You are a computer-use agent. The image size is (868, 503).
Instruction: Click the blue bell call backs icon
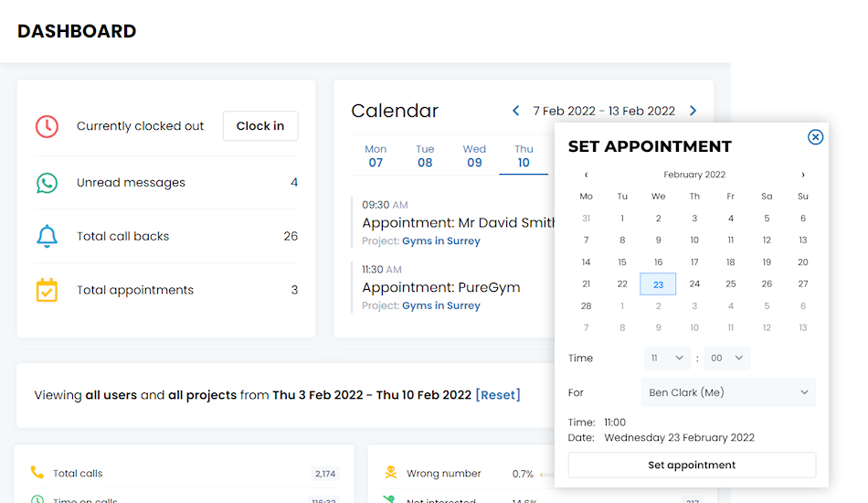(47, 236)
